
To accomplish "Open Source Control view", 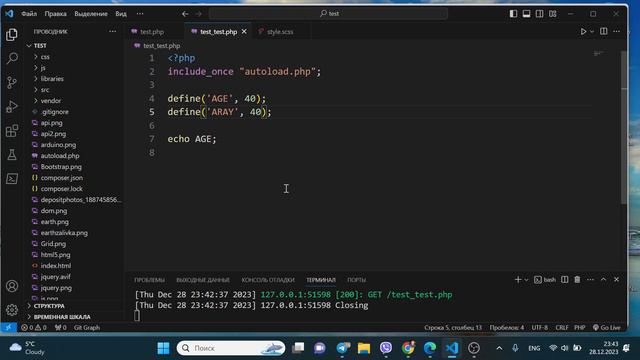I will pyautogui.click(x=12, y=82).
